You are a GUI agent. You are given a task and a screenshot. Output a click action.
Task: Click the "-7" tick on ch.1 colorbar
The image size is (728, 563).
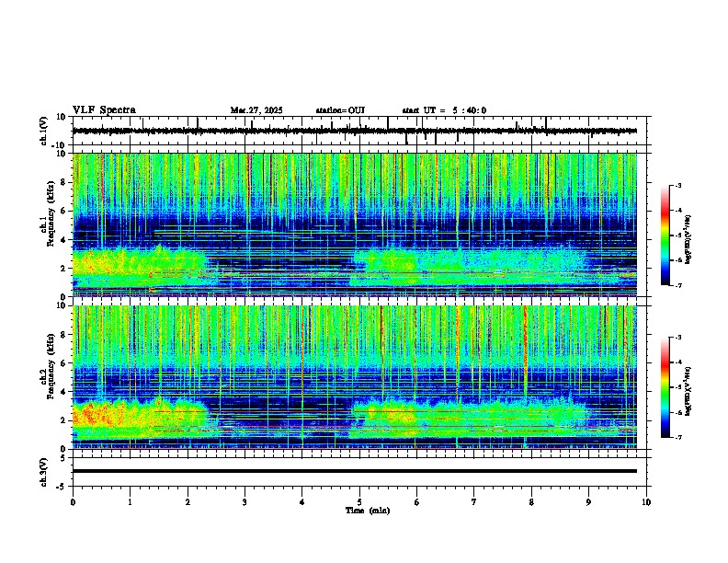[x=678, y=285]
